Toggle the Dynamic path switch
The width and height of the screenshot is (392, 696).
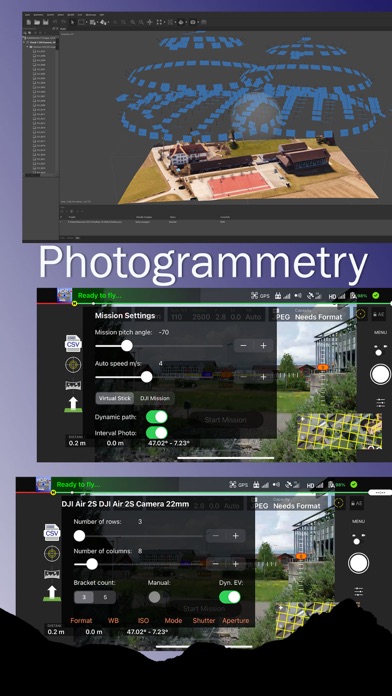pos(157,417)
